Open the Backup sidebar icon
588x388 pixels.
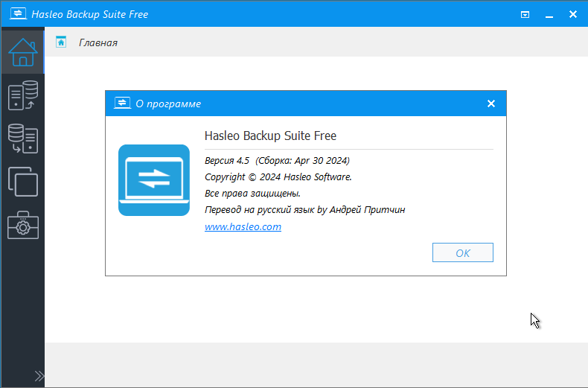pos(23,95)
